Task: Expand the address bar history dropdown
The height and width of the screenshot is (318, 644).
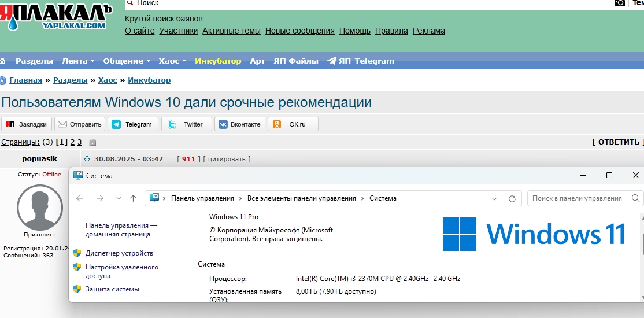Action: 494,198
